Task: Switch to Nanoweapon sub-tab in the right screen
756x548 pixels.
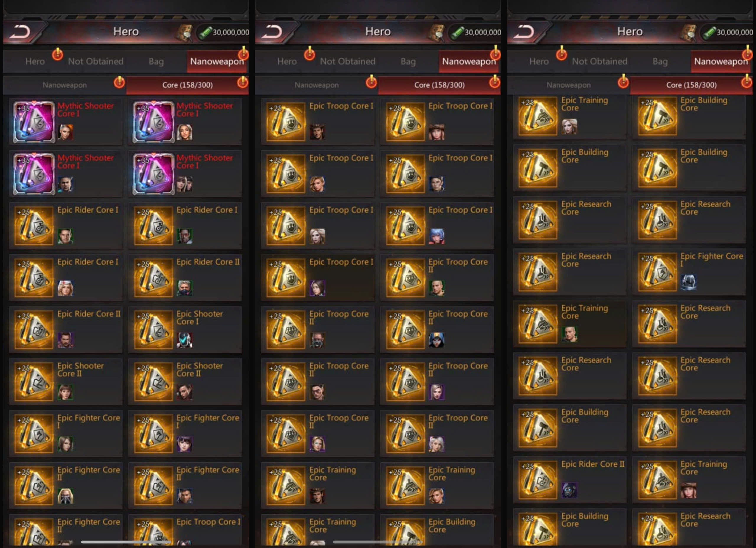Action: (x=568, y=85)
